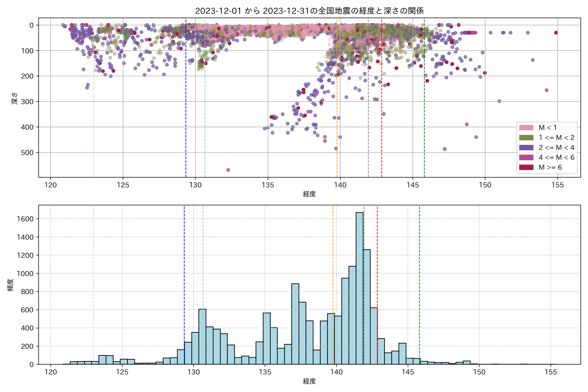Click the deepest magenta point near depth 570
The width and height of the screenshot is (588, 392).
(228, 170)
